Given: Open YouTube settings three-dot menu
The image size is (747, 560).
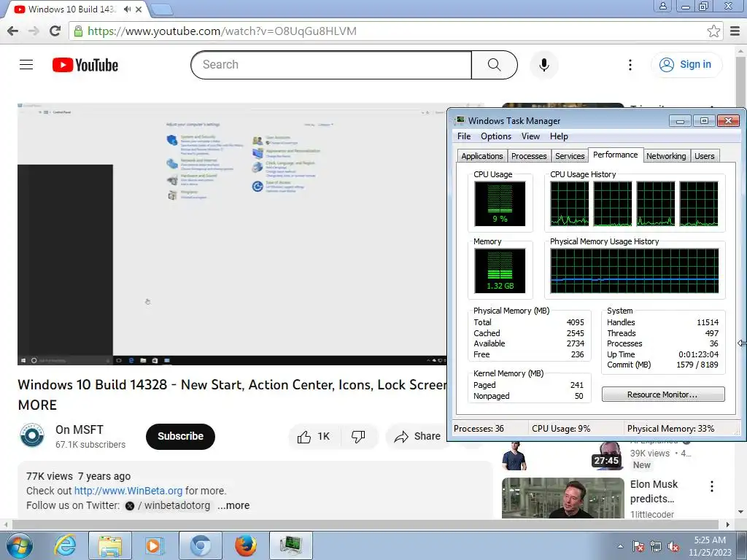Looking at the screenshot, I should point(630,65).
